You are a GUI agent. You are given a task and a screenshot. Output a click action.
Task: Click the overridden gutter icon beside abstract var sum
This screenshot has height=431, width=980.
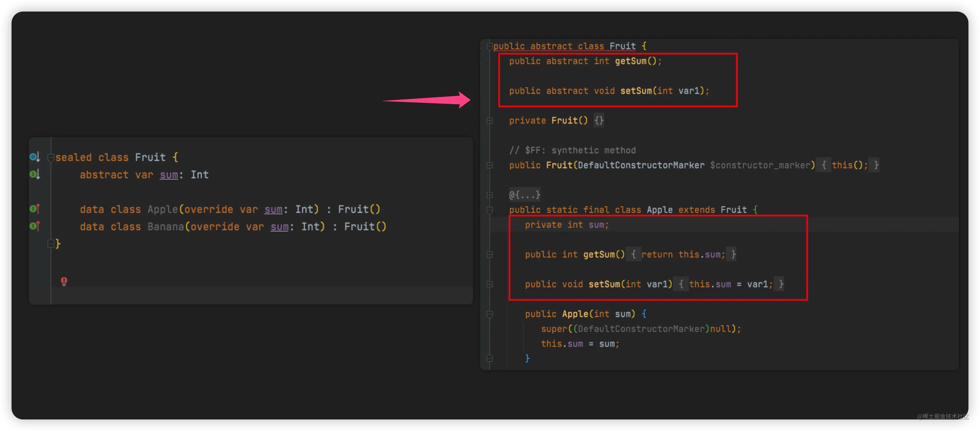click(x=35, y=174)
